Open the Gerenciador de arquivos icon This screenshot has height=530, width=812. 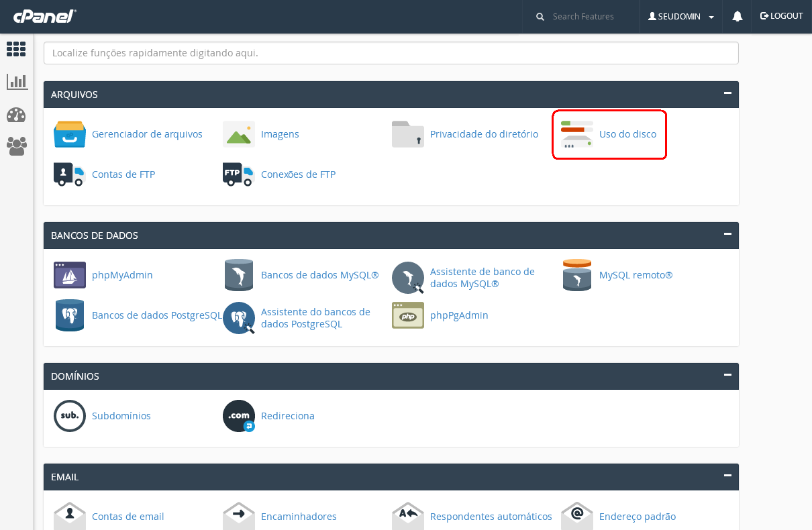click(70, 134)
